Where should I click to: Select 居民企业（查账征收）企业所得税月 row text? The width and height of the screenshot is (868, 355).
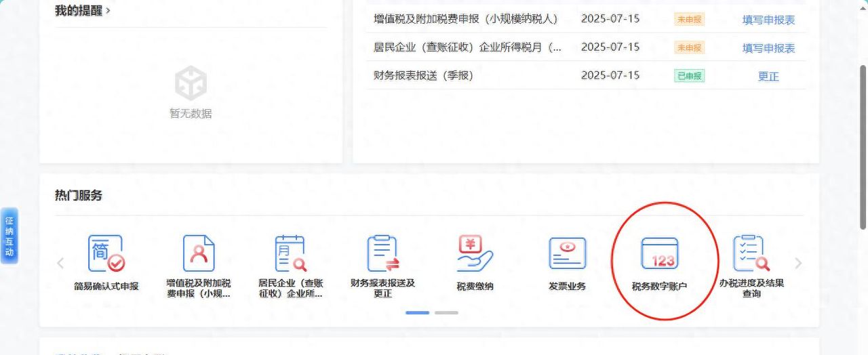click(x=467, y=47)
